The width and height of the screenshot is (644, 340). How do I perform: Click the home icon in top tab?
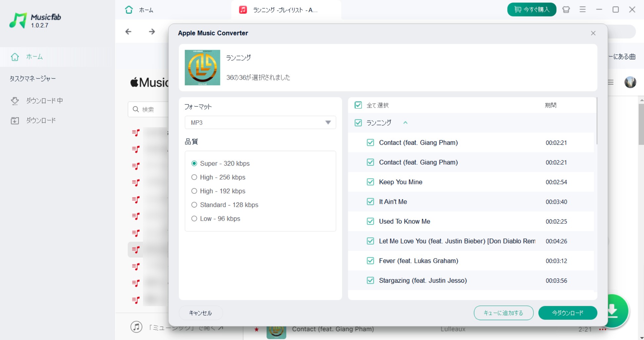(x=129, y=10)
